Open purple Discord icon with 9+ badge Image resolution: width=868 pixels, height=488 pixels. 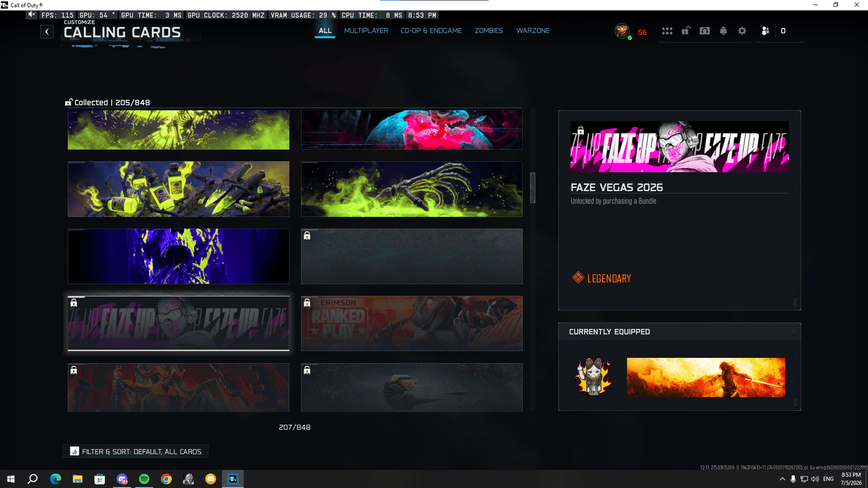tap(122, 479)
